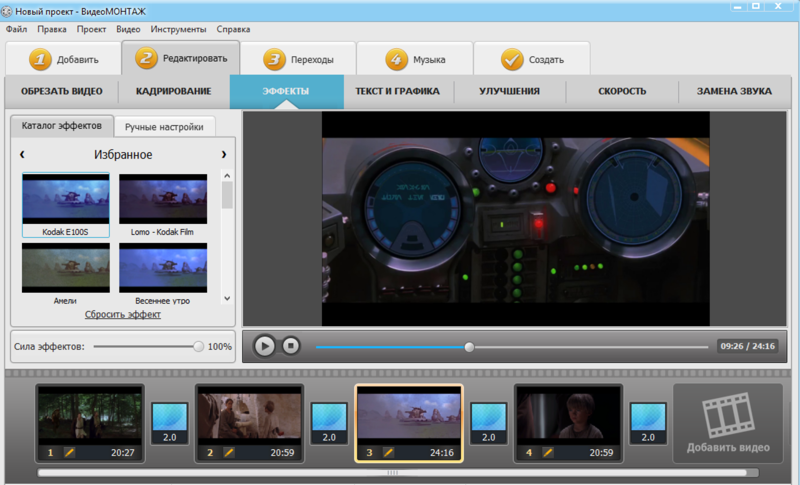
Task: Open transition after clip 3
Action: pyautogui.click(x=489, y=423)
